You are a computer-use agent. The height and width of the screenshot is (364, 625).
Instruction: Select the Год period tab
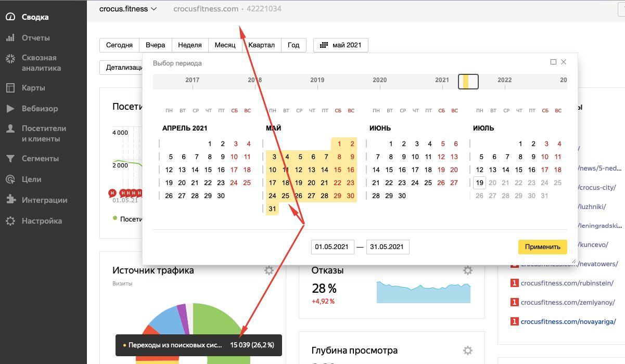[x=294, y=45]
